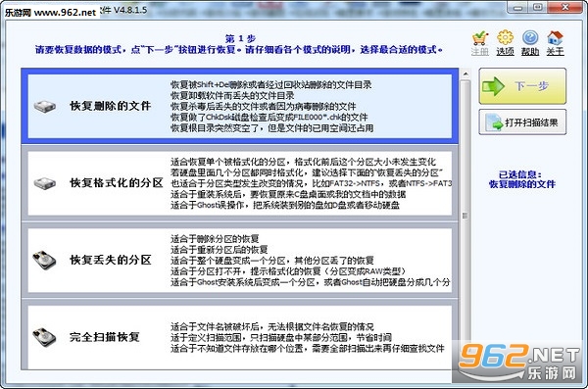This screenshot has width=588, height=389.
Task: Click hard disk icon beside 恢复丢失的分区
Action: pos(45,260)
